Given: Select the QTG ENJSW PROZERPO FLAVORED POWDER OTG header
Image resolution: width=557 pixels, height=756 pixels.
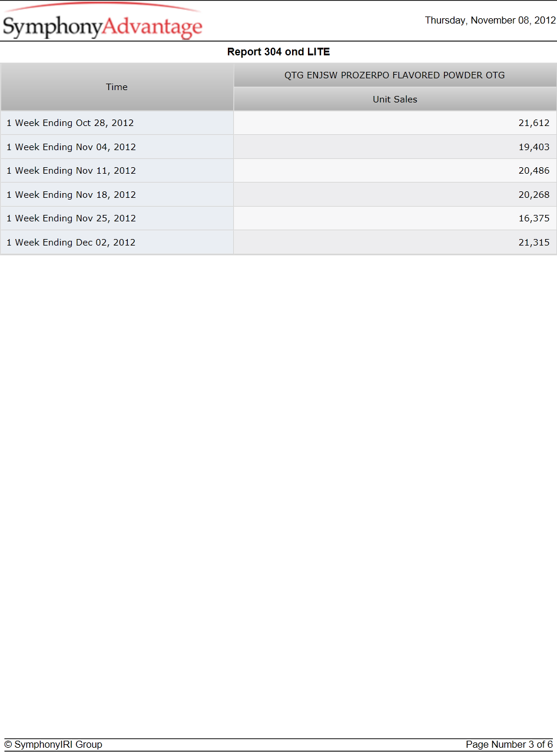Looking at the screenshot, I should [x=395, y=75].
